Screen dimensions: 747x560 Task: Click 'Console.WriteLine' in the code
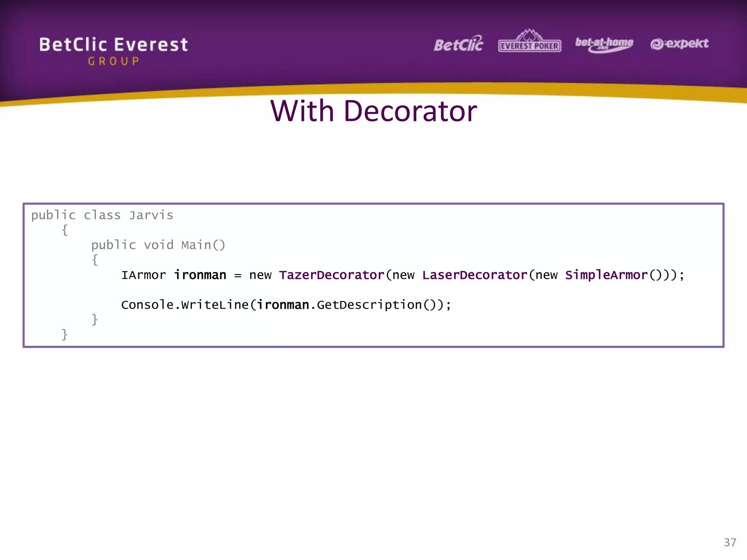[x=185, y=305]
